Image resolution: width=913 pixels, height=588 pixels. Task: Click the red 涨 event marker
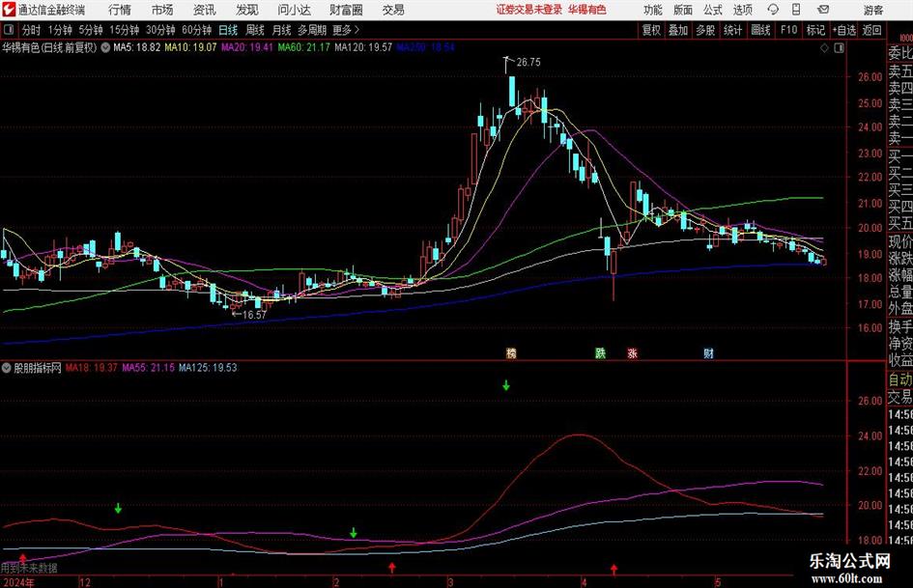coord(633,352)
